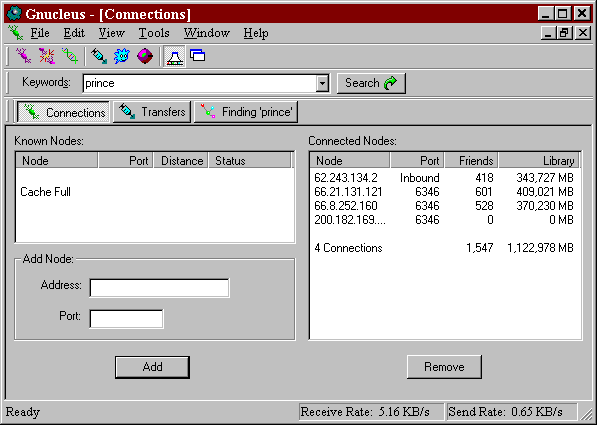Image resolution: width=597 pixels, height=425 pixels.
Task: Click the cascading windows toolbar icon
Action: (198, 56)
